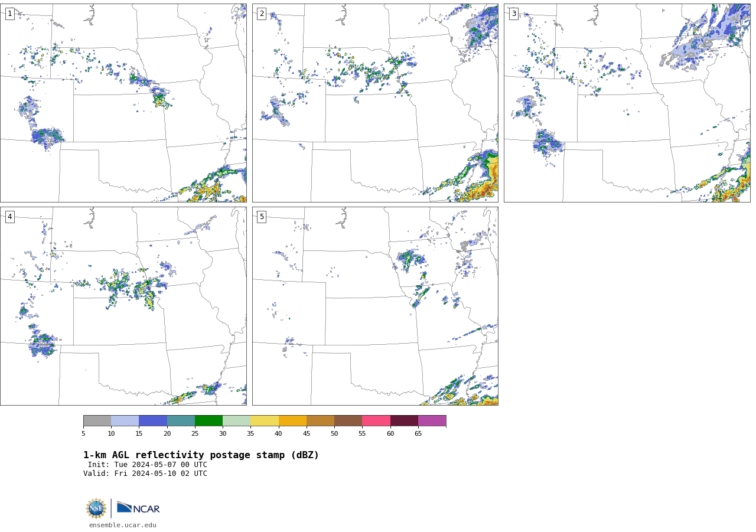Click the colorbar tick label 25
Image resolution: width=756 pixels, height=532 pixels.
pyautogui.click(x=195, y=433)
